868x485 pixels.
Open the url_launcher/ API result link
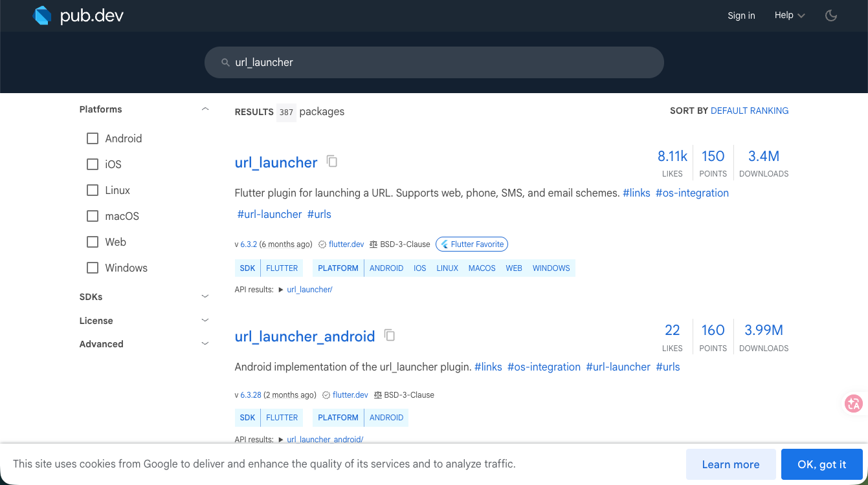coord(309,290)
